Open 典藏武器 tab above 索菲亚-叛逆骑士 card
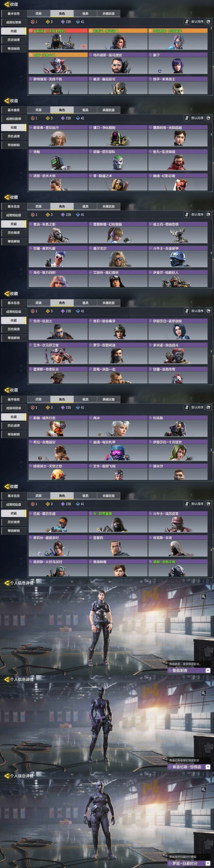Image resolution: width=214 pixels, height=868 pixels. pos(108,13)
